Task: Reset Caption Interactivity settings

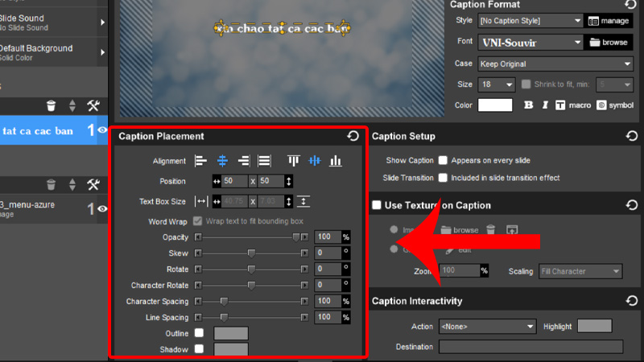Action: coord(632,301)
